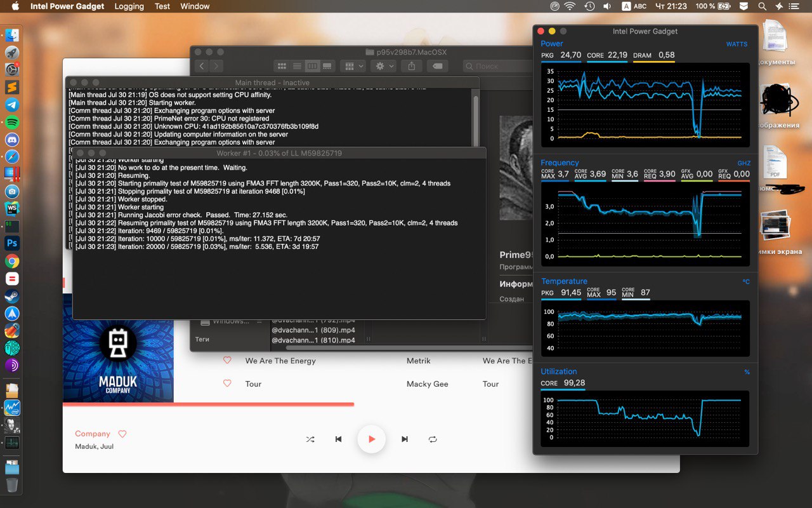Viewport: 812px width, 508px height.
Task: Select file ending (809).mp4 in Finder
Action: [x=313, y=330]
